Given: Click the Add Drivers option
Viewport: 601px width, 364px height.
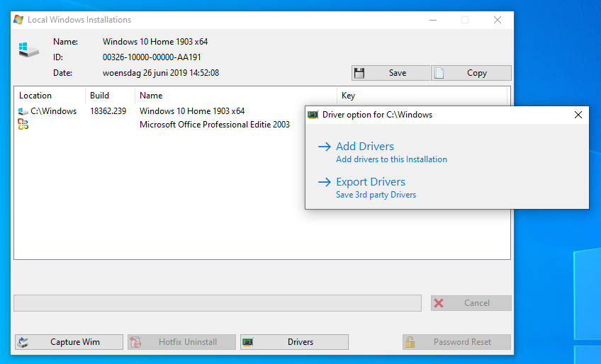Looking at the screenshot, I should point(364,147).
